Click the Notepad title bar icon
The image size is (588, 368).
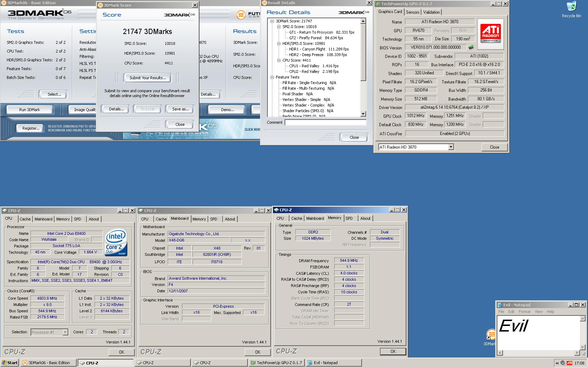[500, 305]
